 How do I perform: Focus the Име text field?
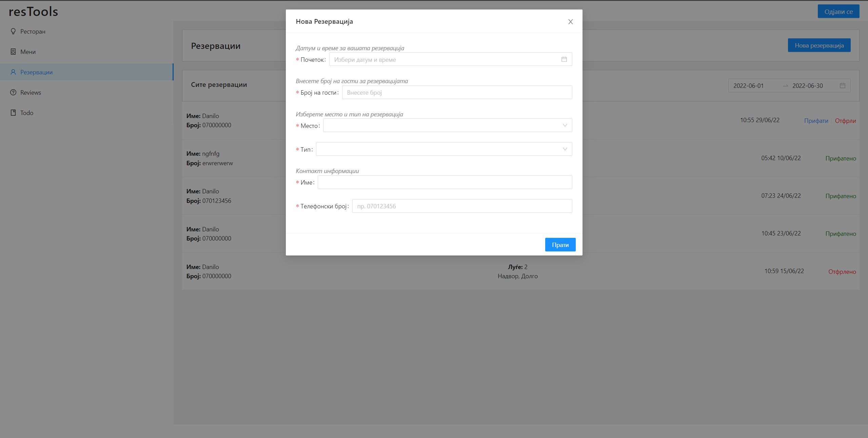point(445,182)
